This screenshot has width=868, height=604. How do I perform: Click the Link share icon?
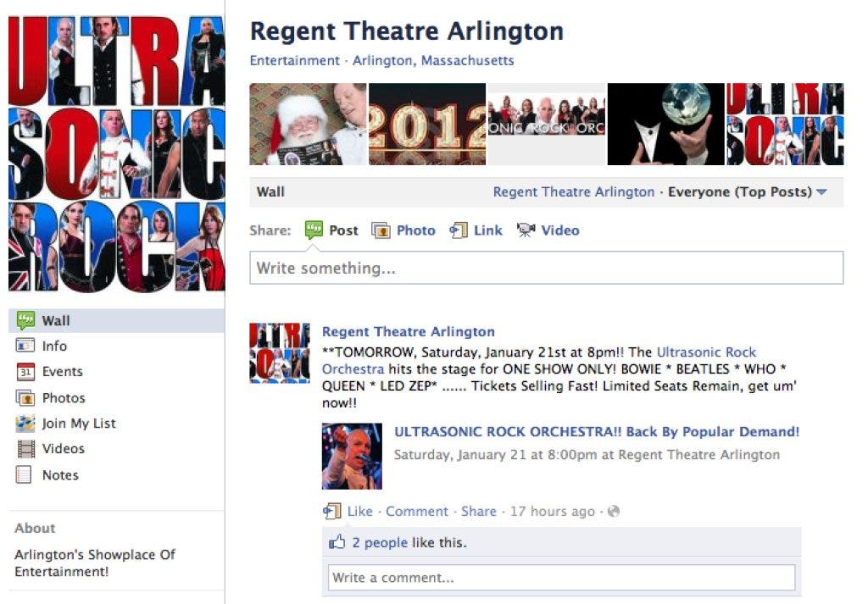(x=459, y=230)
